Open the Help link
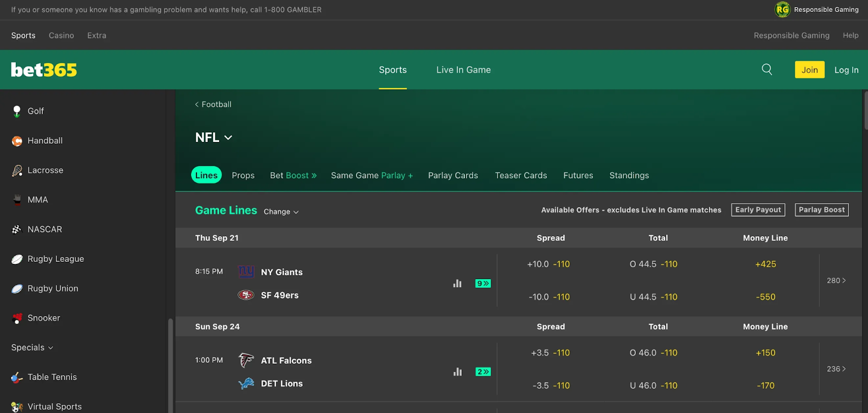 click(x=851, y=35)
